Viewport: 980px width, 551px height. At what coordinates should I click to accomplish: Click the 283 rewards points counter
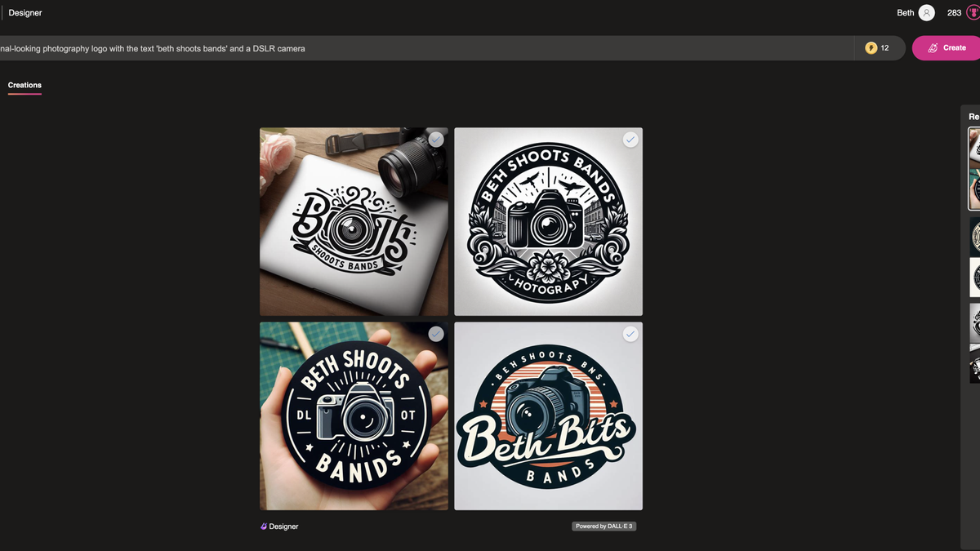pos(954,13)
